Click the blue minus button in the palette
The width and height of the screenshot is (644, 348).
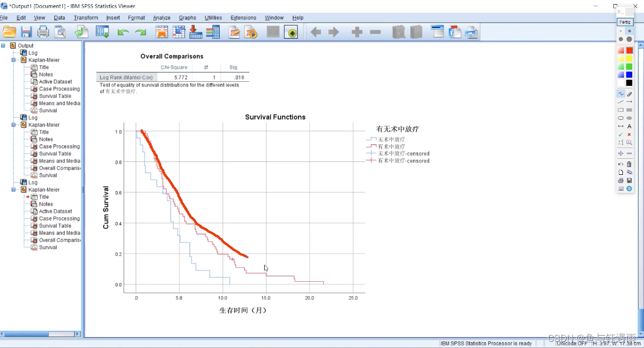tap(629, 153)
